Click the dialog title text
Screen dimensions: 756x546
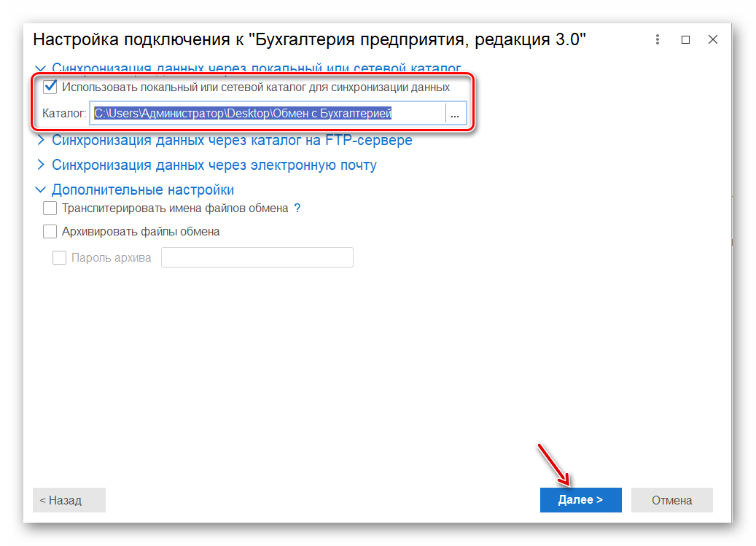click(x=310, y=39)
